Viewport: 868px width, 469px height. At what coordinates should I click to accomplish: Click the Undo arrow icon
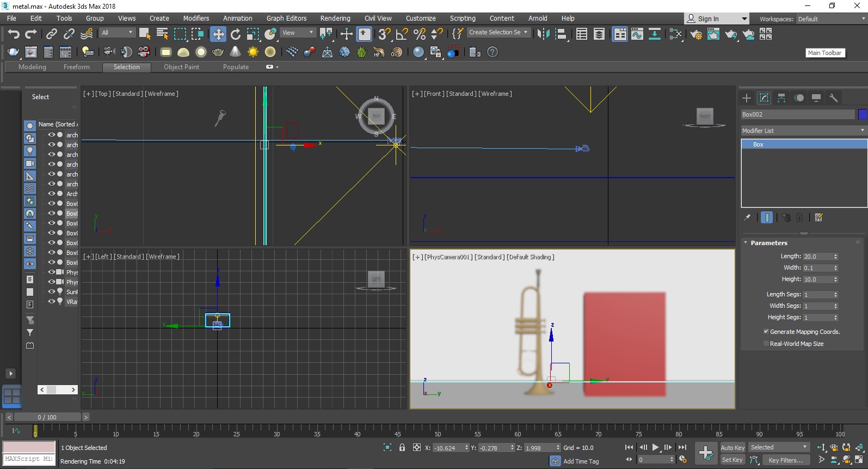point(14,34)
